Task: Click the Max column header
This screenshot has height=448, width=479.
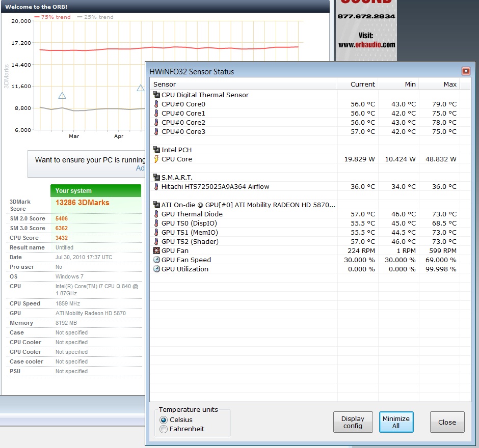Action: click(x=439, y=84)
